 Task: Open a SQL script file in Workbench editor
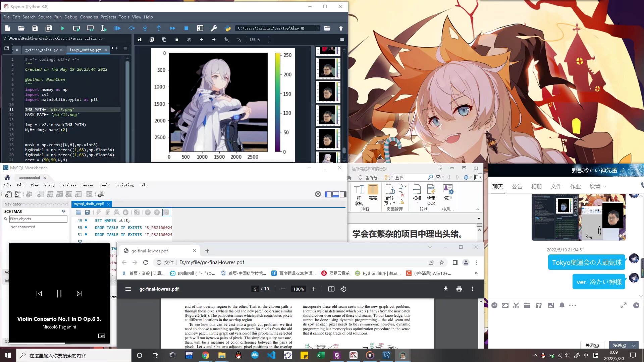pyautogui.click(x=78, y=212)
